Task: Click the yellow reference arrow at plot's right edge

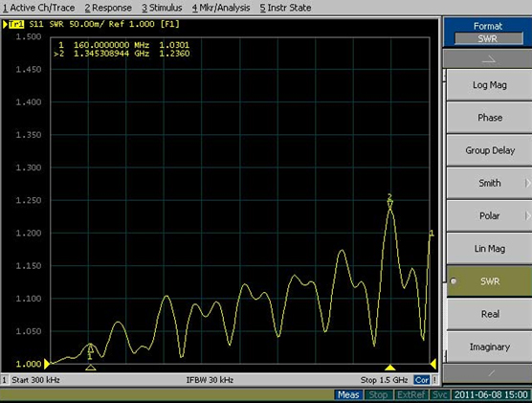Action: (433, 364)
